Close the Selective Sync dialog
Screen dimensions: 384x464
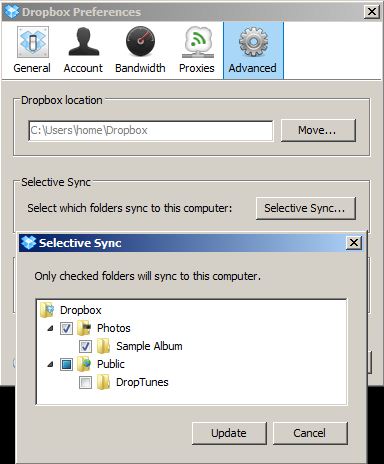(x=354, y=243)
